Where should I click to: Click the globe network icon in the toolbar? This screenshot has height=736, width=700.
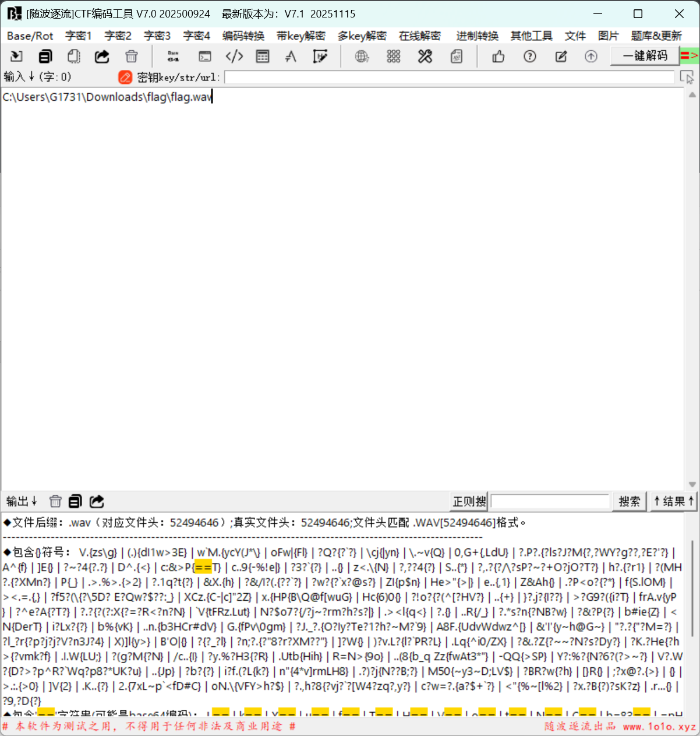pyautogui.click(x=362, y=57)
